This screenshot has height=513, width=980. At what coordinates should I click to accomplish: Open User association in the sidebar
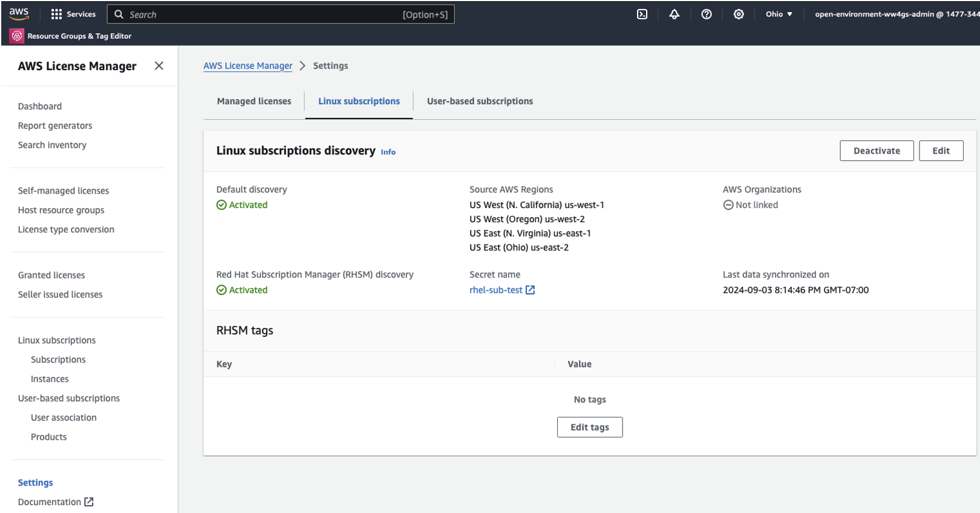click(x=64, y=417)
